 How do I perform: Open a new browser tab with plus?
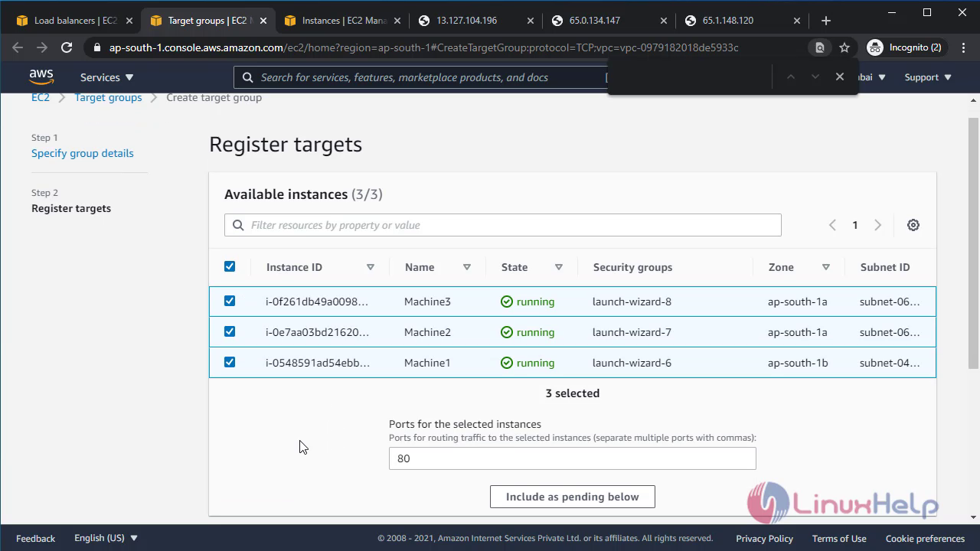coord(825,21)
